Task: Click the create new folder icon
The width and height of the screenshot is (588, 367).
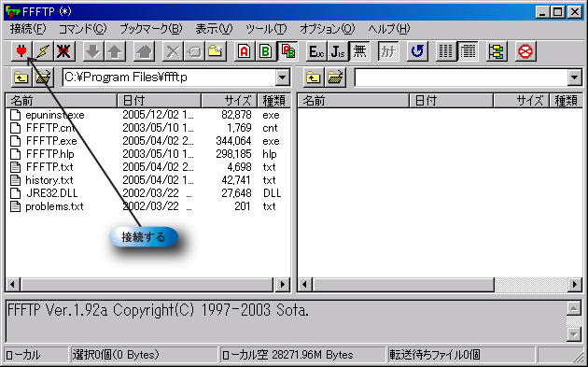Action: (216, 51)
